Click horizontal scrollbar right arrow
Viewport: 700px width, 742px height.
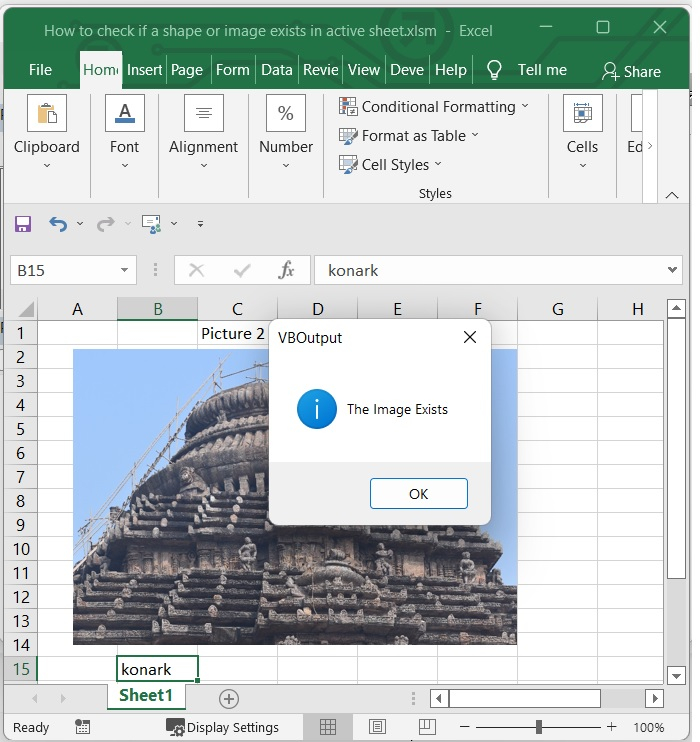(x=655, y=698)
